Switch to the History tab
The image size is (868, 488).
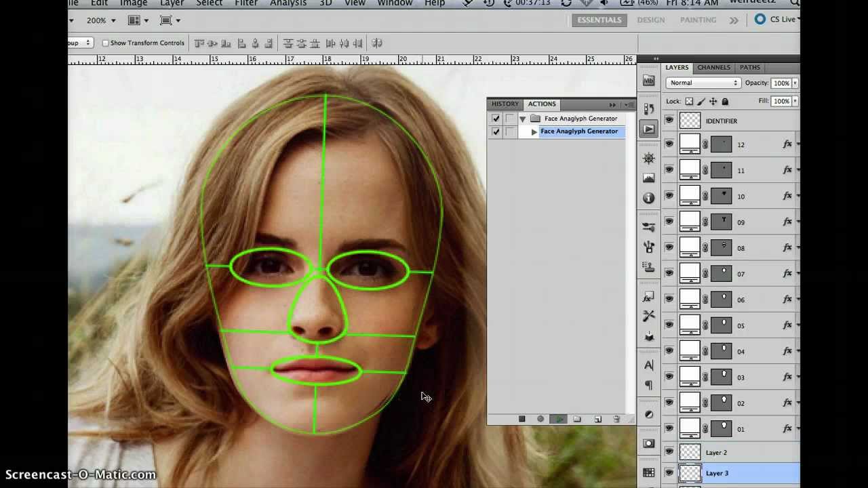pos(505,104)
